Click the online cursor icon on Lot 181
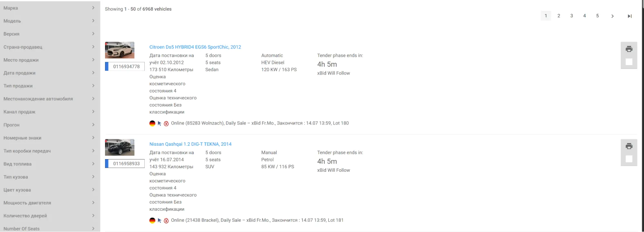The width and height of the screenshot is (644, 232). (x=159, y=220)
